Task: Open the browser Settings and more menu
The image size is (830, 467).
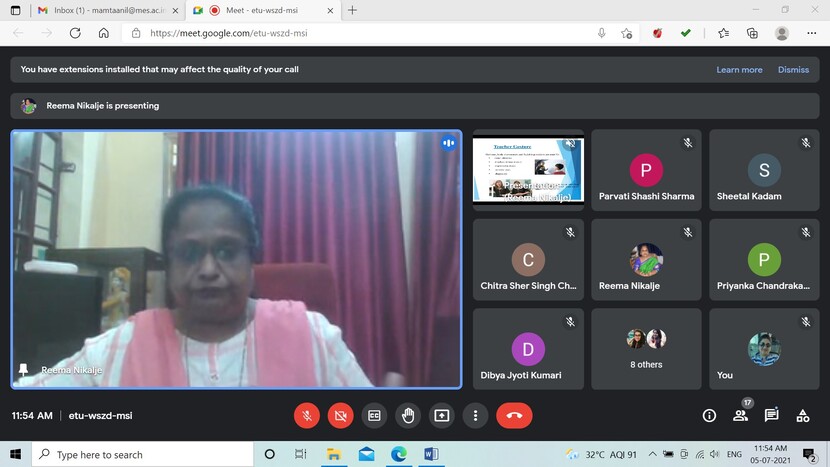Action: [x=811, y=33]
